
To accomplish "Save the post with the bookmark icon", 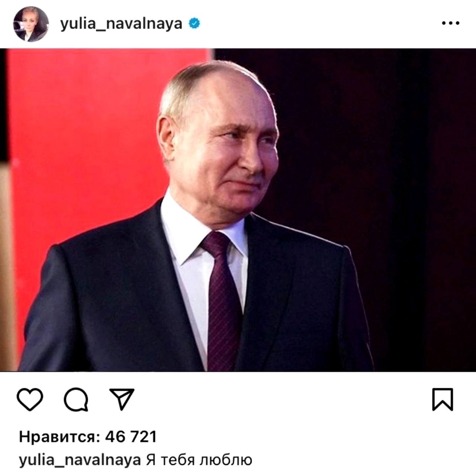I will [x=443, y=399].
